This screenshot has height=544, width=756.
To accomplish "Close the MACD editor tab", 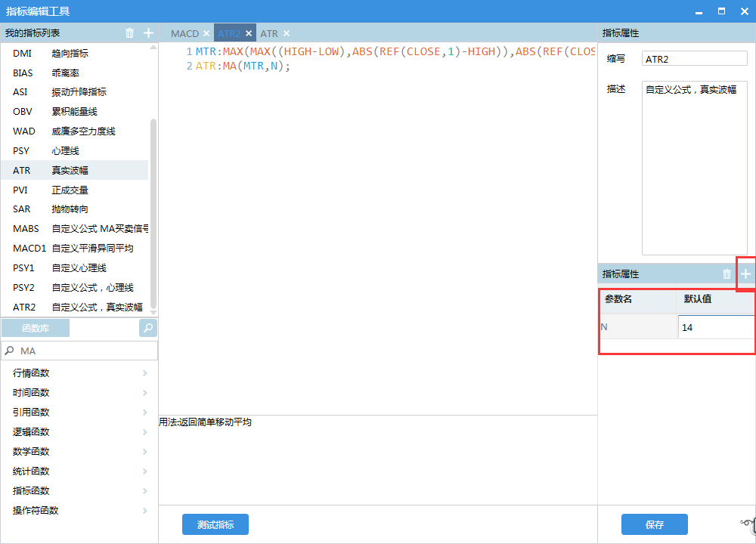I will click(x=206, y=34).
